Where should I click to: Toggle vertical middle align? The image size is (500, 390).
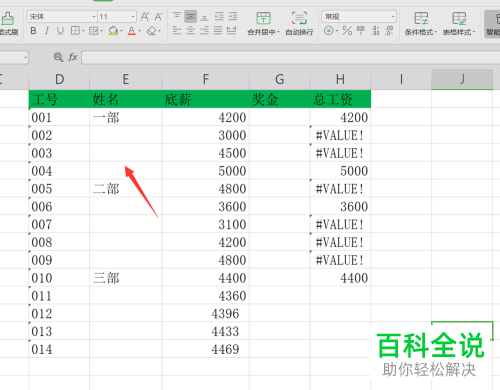pyautogui.click(x=191, y=16)
